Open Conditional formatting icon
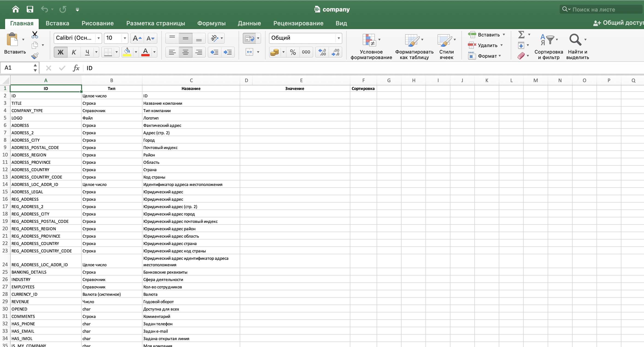The width and height of the screenshot is (644, 347). coord(369,40)
